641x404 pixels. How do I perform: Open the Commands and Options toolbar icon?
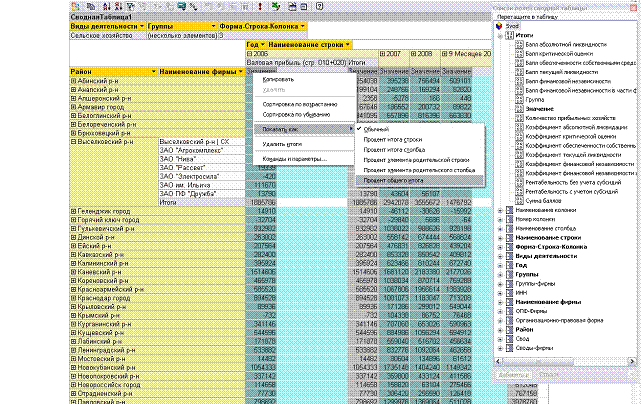(292, 7)
